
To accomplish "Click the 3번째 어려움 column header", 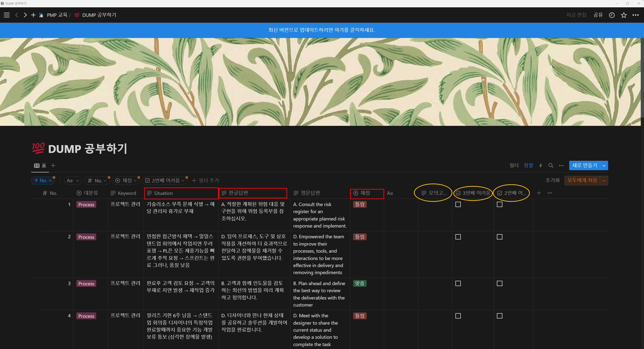I will coord(473,193).
